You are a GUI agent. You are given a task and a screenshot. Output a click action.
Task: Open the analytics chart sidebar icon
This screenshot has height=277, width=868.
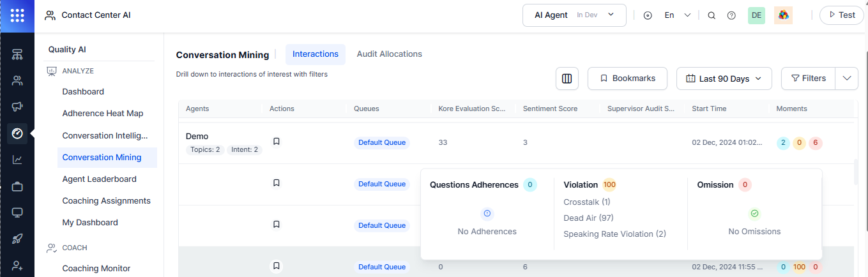tap(17, 160)
